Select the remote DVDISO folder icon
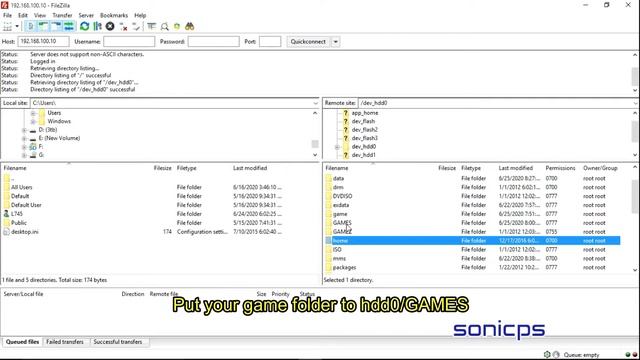This screenshot has height=360, width=640. click(x=329, y=196)
